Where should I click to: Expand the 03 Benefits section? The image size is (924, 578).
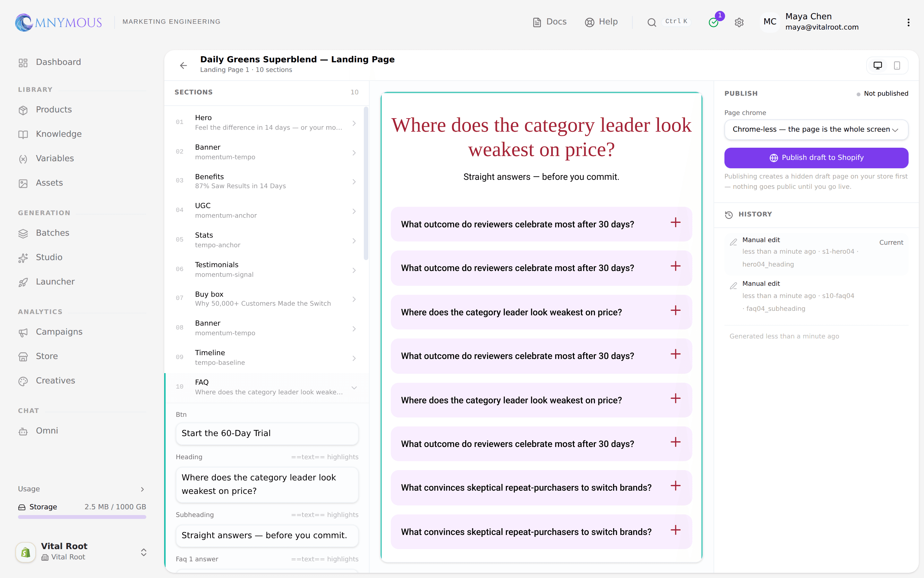tap(267, 181)
